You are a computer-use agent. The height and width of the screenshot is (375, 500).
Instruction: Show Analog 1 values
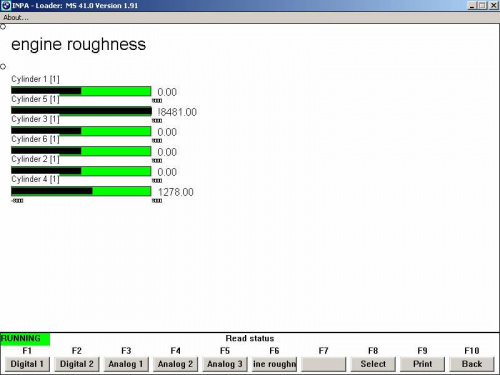click(126, 364)
